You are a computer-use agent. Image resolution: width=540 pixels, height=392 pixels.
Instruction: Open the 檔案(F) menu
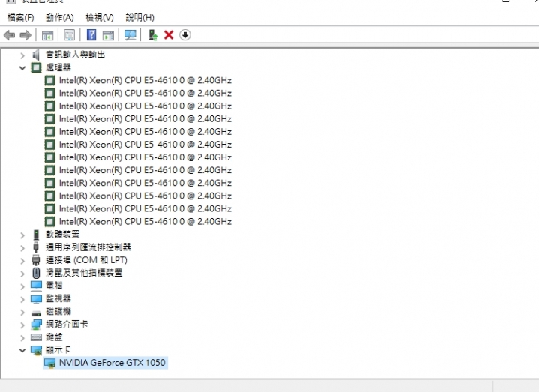pos(21,17)
